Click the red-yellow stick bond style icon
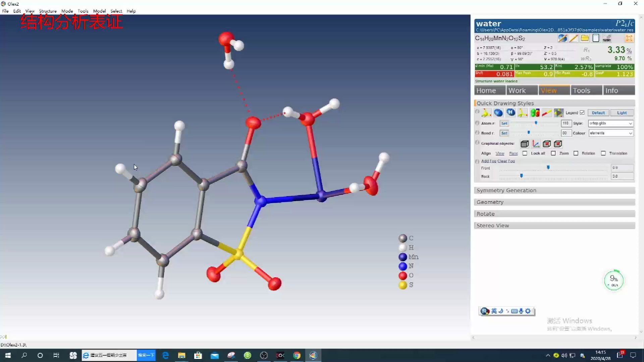 tap(547, 113)
